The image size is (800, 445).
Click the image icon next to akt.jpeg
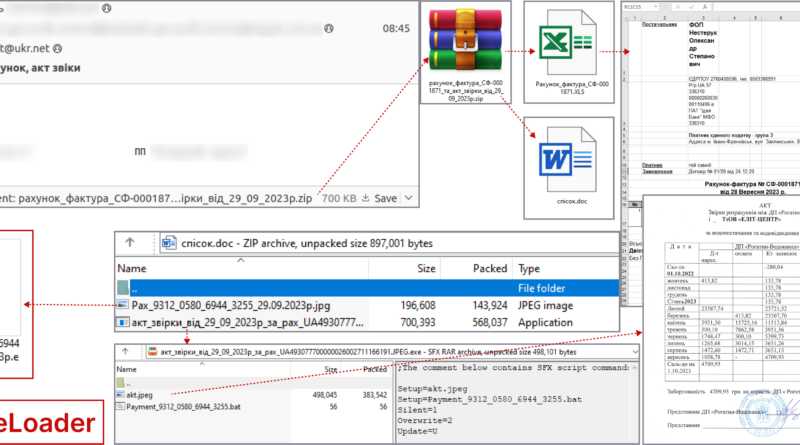coord(120,395)
